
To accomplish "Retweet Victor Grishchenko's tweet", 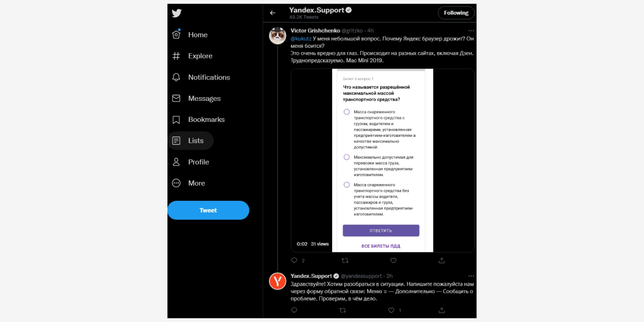I will 345,260.
